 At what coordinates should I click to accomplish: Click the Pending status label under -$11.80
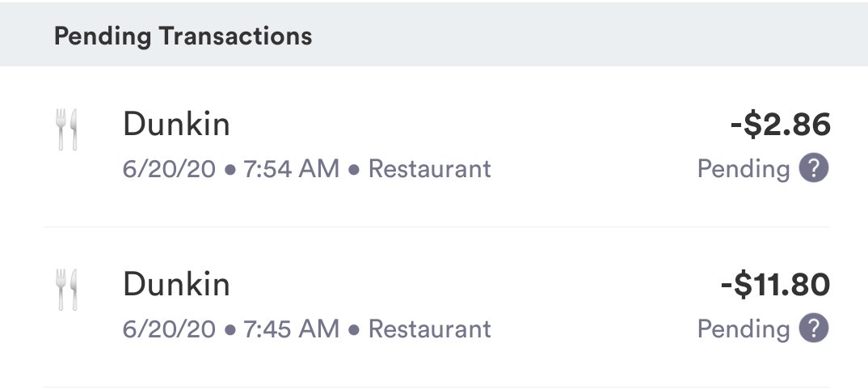pos(744,329)
